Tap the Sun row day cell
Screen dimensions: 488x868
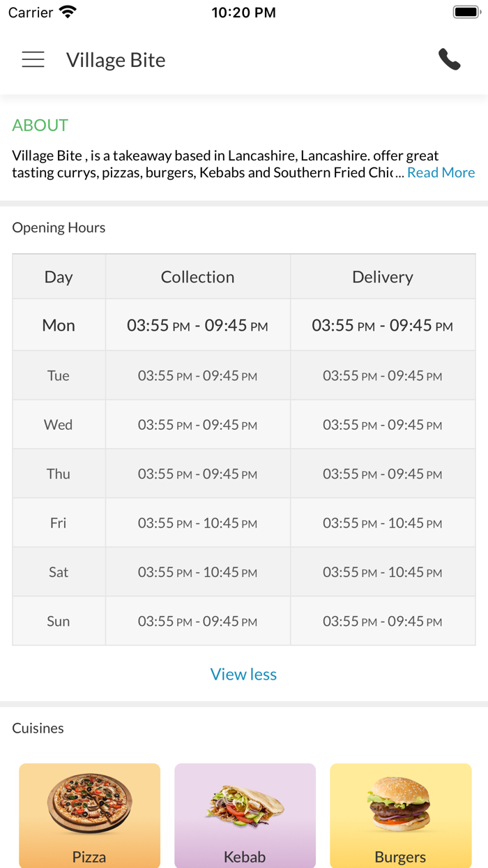[x=59, y=621]
